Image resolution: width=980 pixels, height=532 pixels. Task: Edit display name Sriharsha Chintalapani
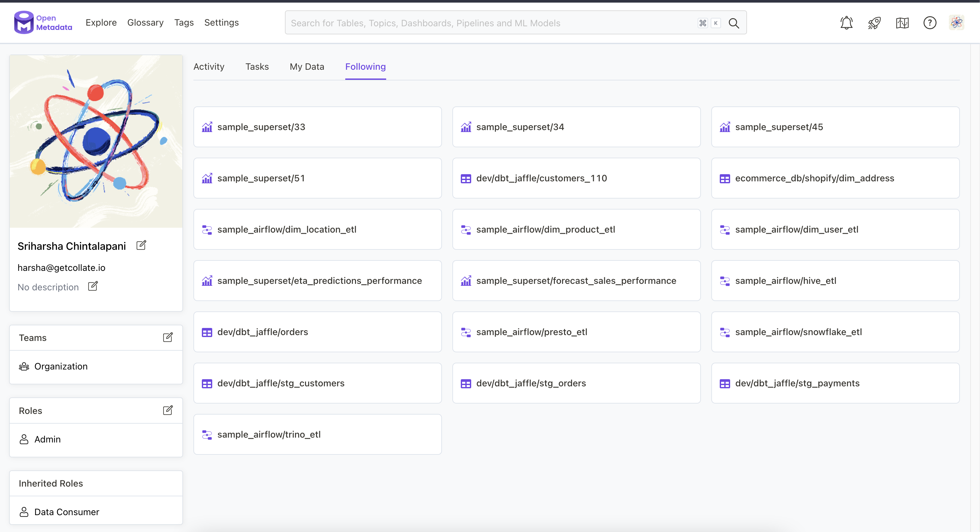click(141, 245)
